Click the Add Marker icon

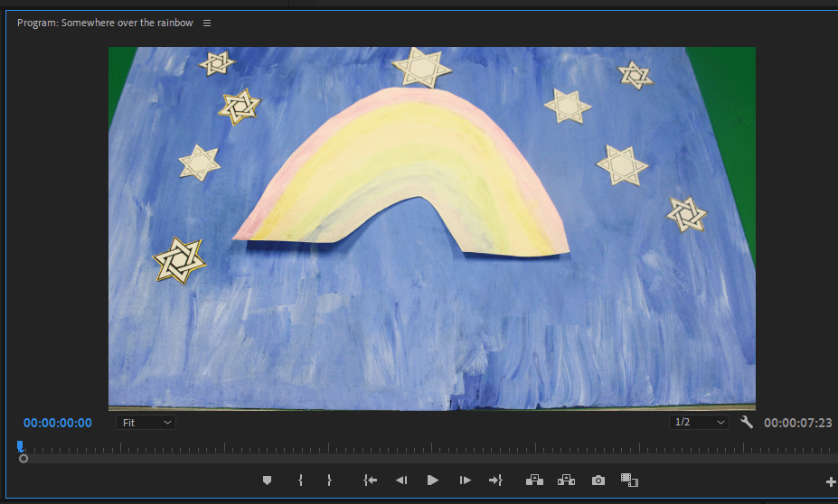(x=267, y=481)
